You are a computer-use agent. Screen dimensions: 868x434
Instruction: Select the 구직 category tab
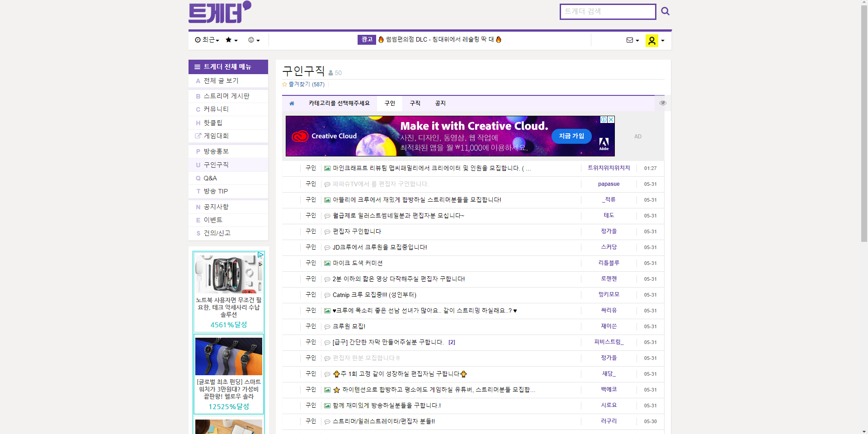coord(415,104)
